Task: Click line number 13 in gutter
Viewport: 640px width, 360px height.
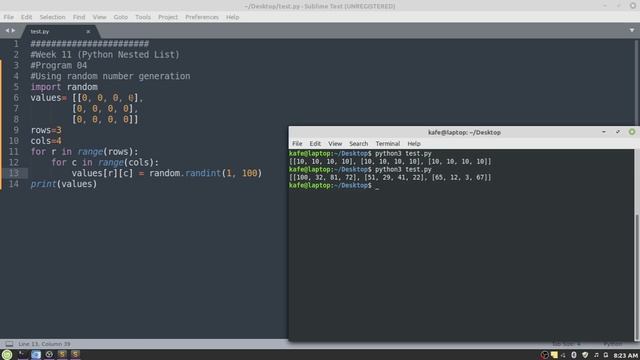Action: click(x=14, y=173)
